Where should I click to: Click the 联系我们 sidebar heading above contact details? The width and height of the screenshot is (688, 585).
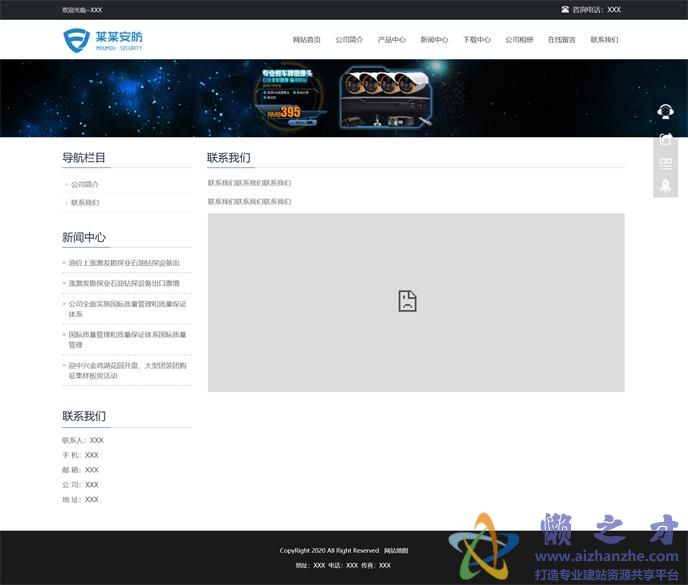[x=84, y=416]
